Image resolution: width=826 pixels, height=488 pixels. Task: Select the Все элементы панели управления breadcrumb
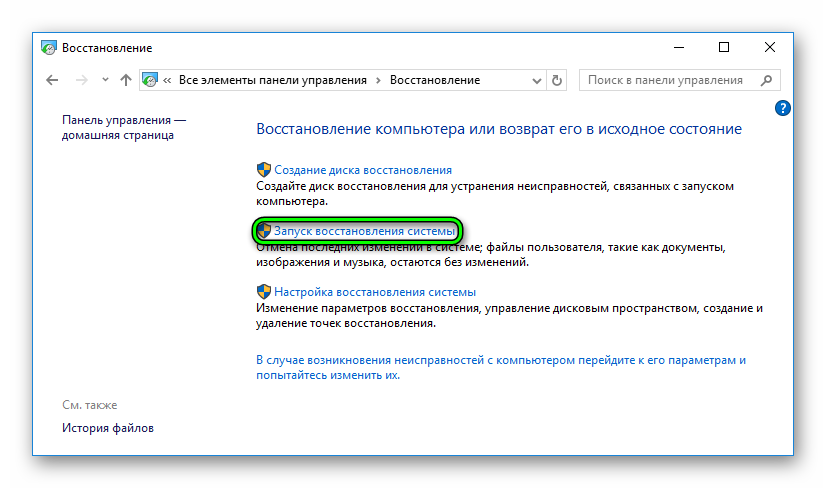[x=273, y=80]
